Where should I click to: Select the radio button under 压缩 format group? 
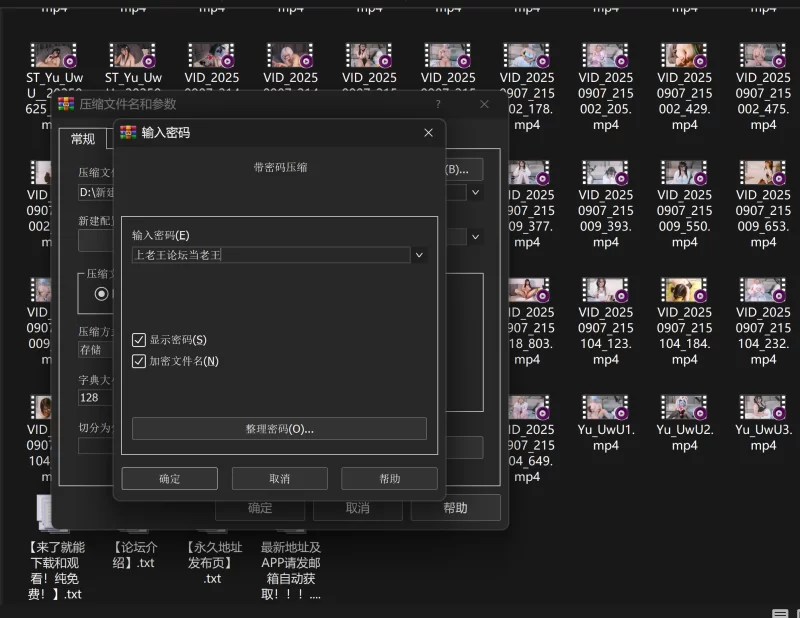coord(101,293)
